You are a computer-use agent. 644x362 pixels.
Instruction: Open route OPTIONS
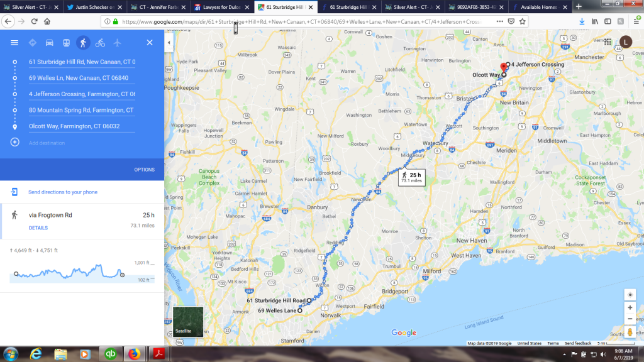[x=144, y=170]
